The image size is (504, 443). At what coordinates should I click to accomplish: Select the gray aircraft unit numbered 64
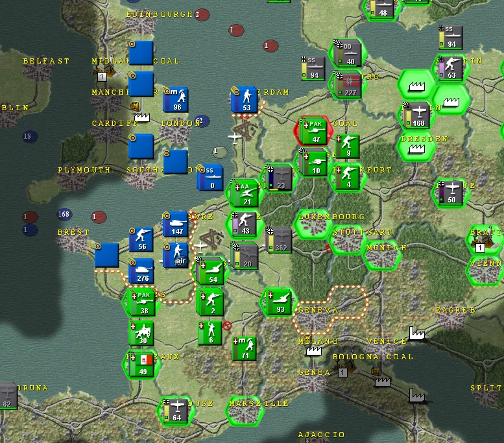(176, 411)
